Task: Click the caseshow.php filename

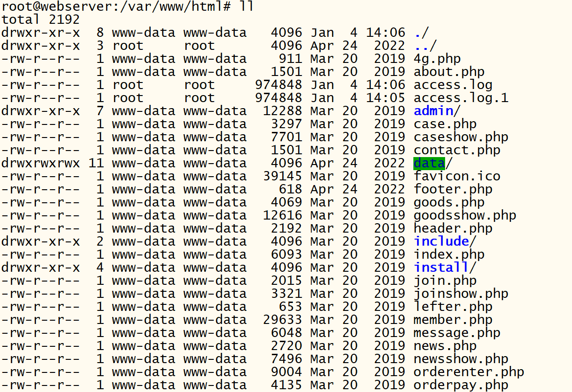Action: 461,137
